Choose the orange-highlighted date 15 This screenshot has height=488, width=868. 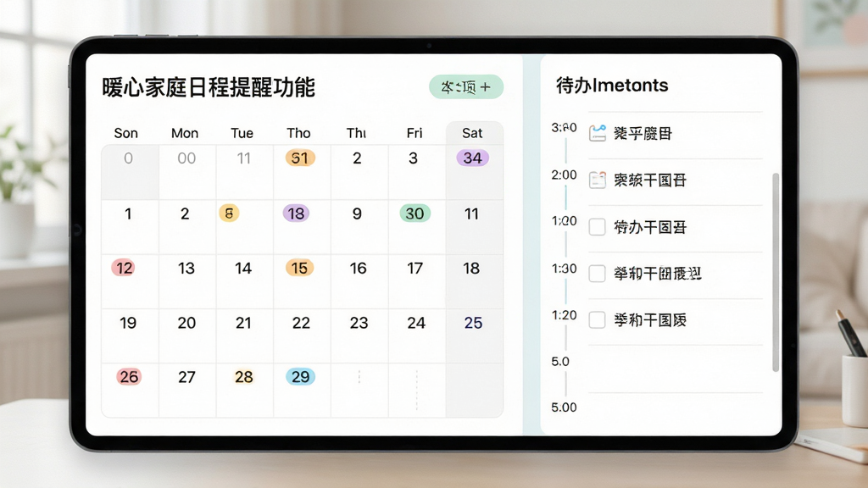pos(299,269)
